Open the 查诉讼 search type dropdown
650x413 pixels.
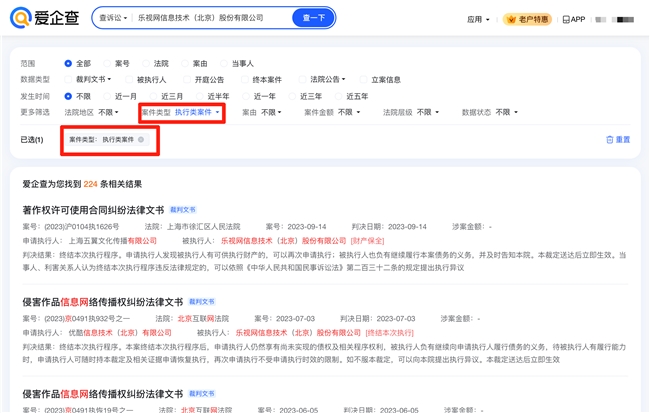(113, 18)
